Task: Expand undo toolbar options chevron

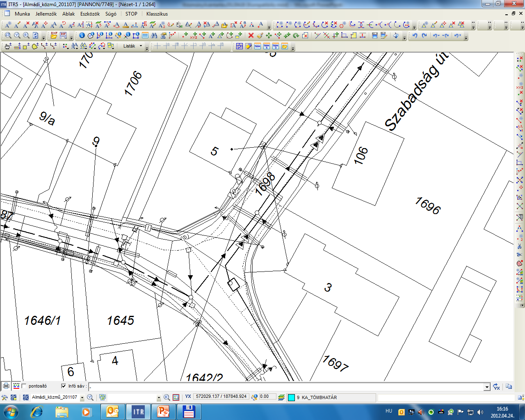Action: [466, 37]
